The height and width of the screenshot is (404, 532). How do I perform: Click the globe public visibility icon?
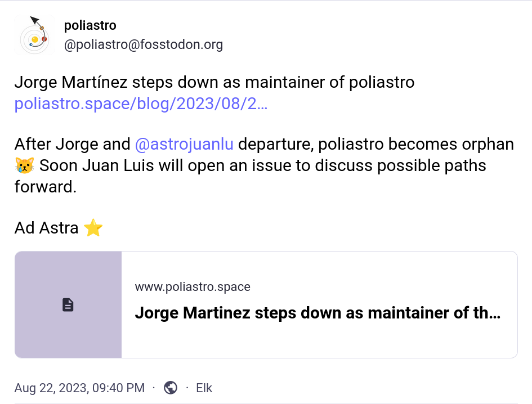(171, 388)
